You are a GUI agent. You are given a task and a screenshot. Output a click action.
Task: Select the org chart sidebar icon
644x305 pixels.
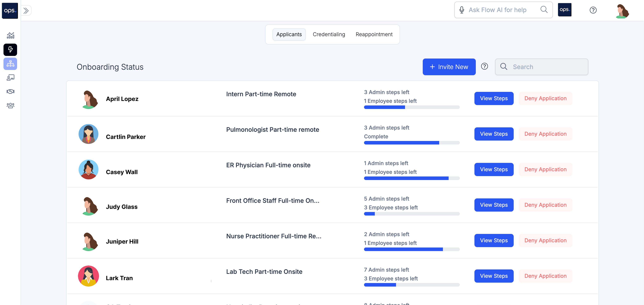(x=10, y=64)
